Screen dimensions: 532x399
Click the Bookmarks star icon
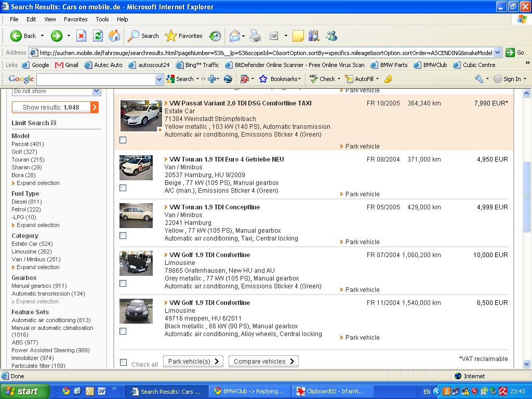(x=263, y=79)
